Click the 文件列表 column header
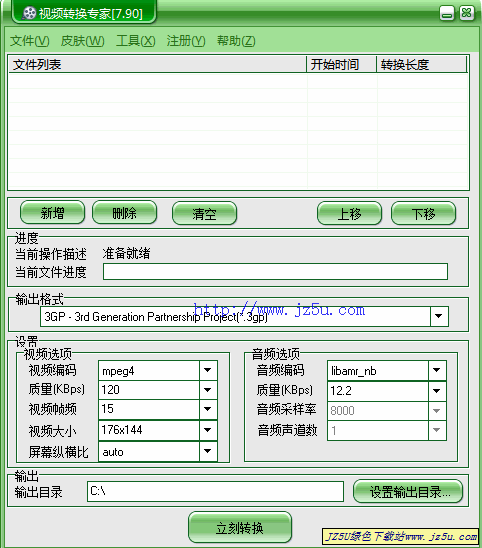 tap(157, 64)
